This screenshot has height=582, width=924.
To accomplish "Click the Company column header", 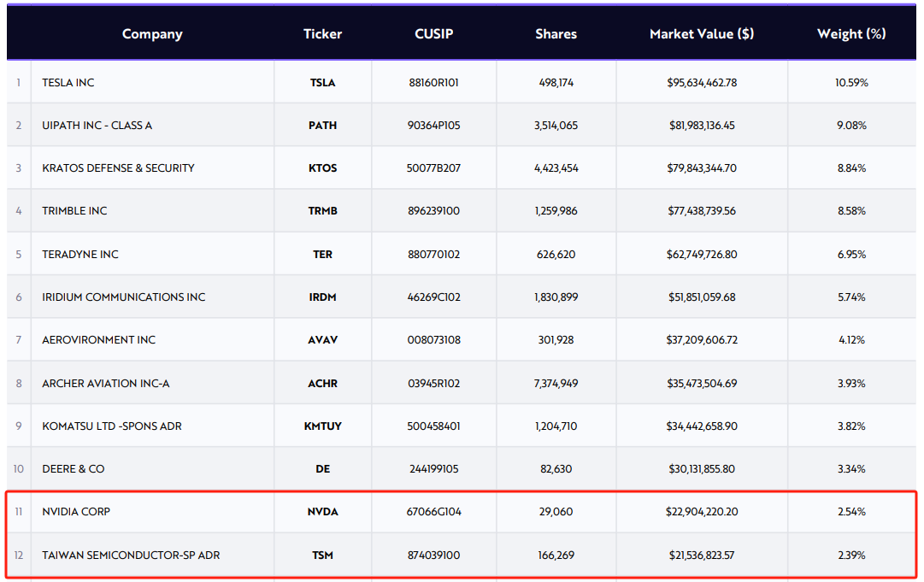I will pos(152,34).
